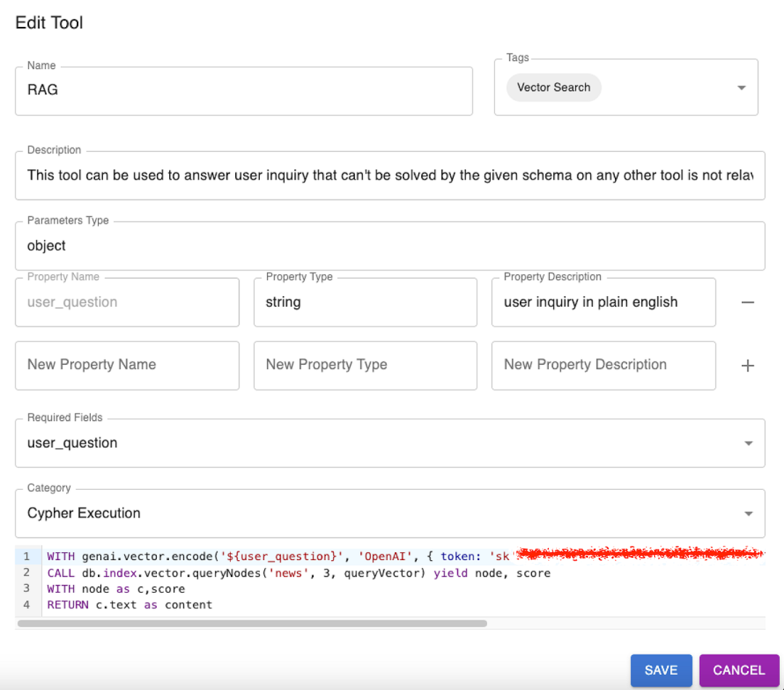The image size is (784, 690).
Task: Click the minus icon to remove user_question property
Action: click(748, 302)
